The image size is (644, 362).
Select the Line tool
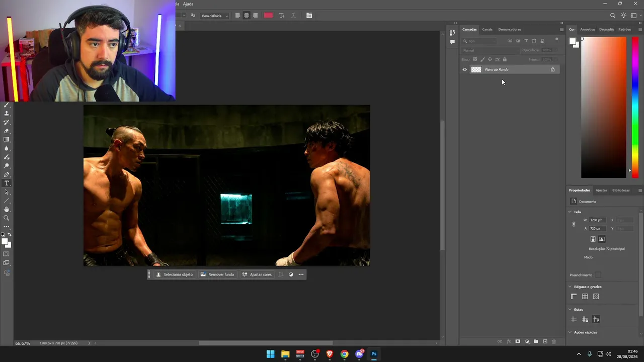7,201
